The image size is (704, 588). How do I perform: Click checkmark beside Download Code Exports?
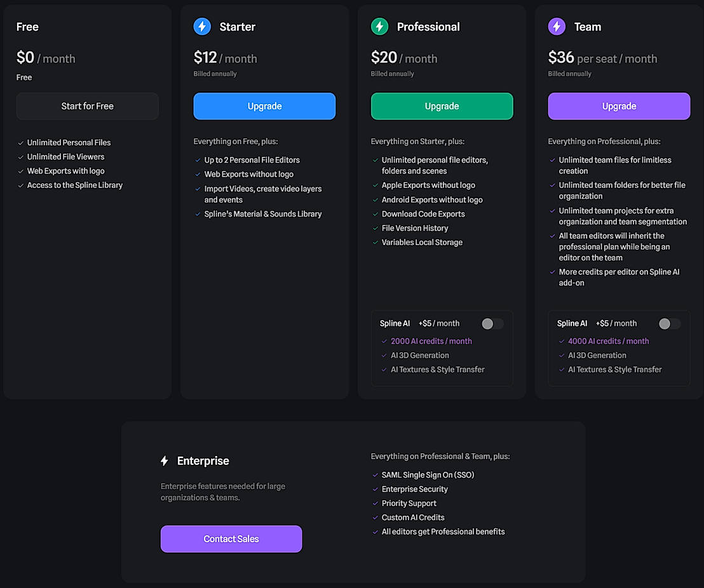[375, 214]
